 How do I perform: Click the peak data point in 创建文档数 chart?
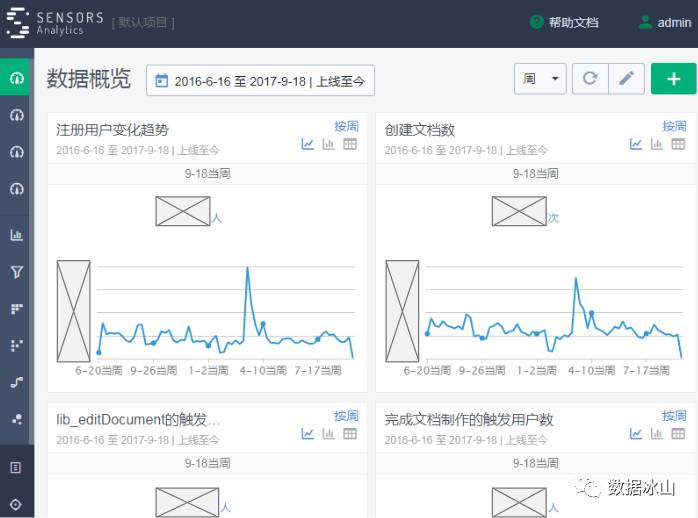tap(576, 278)
